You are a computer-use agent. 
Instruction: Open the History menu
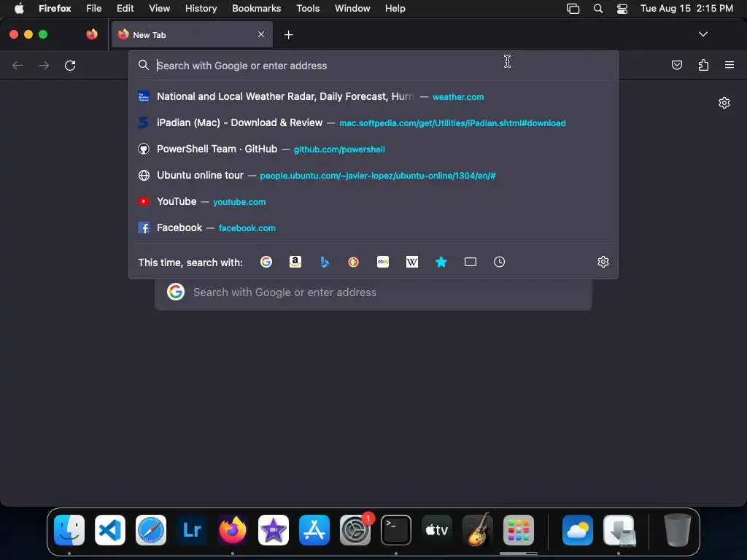pos(201,8)
